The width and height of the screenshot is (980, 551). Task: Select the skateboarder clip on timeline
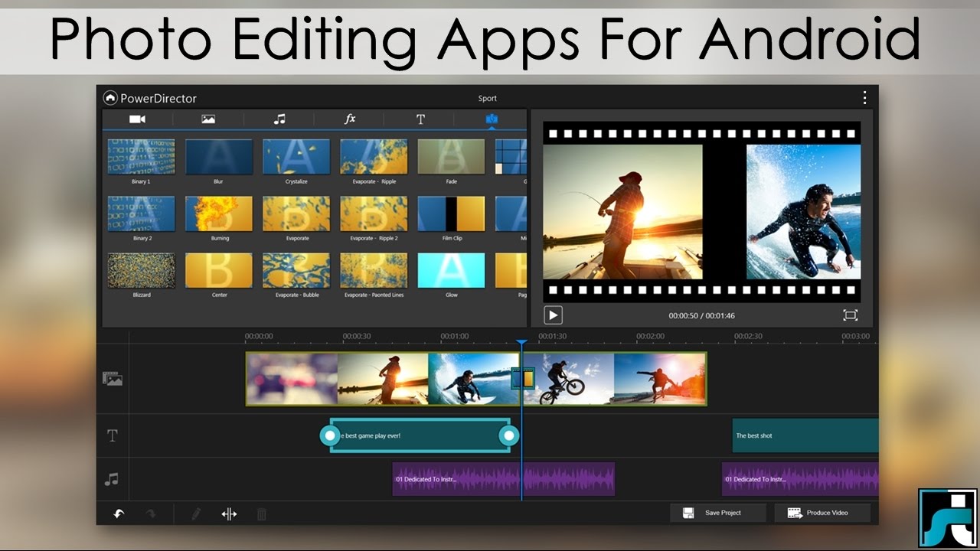660,378
